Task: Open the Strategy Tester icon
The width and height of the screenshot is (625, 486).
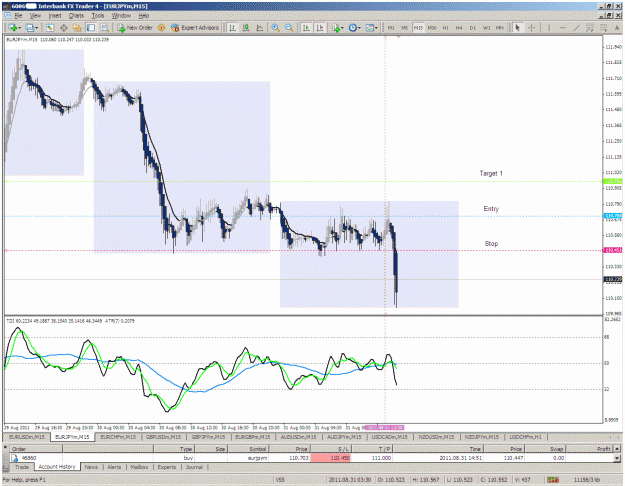Action: (x=104, y=28)
